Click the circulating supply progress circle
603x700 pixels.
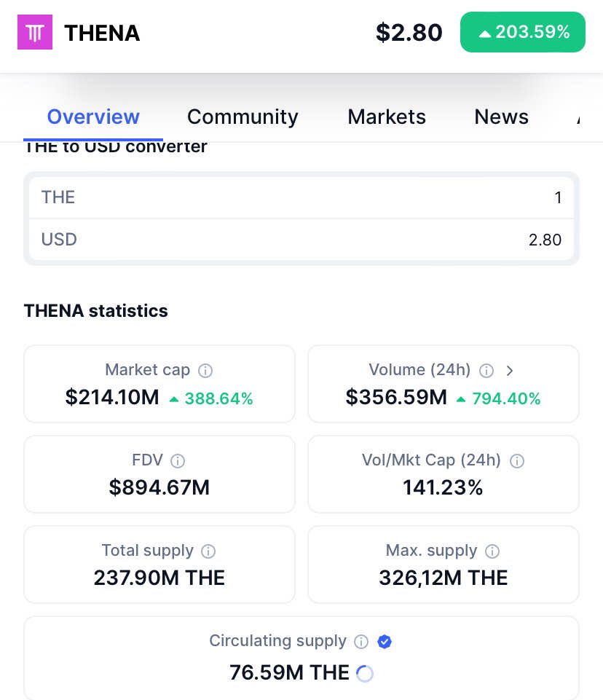364,674
